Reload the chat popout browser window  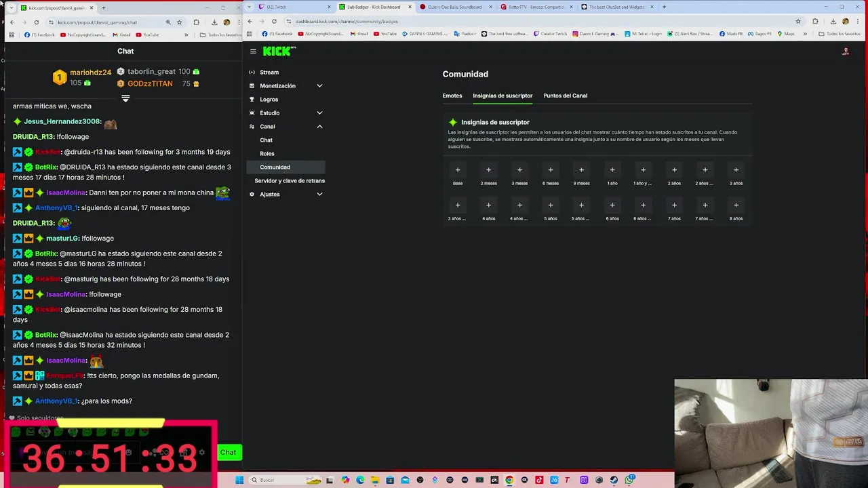[x=37, y=22]
